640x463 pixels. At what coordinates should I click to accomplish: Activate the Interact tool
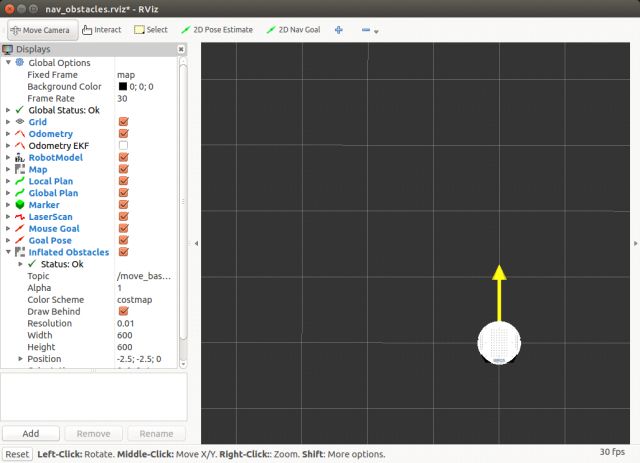click(x=102, y=30)
